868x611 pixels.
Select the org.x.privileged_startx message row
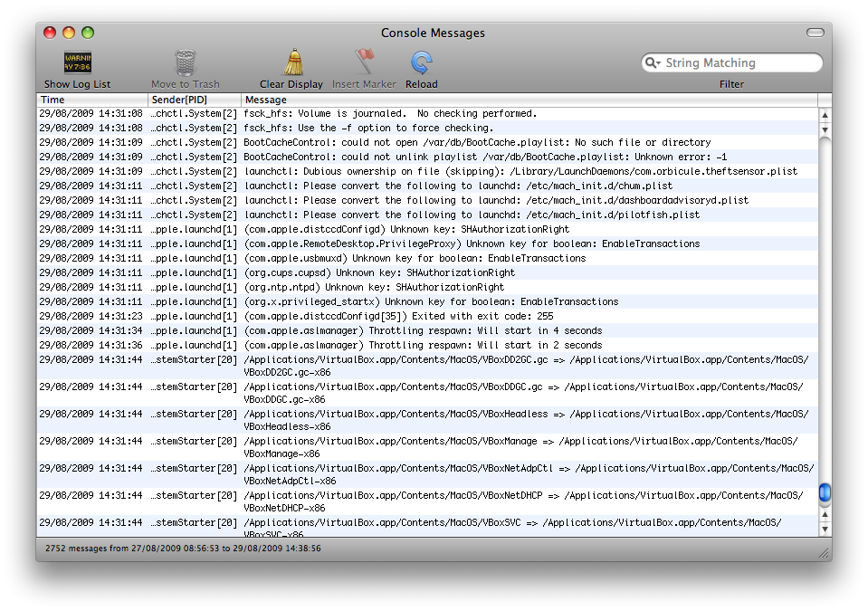[427, 301]
